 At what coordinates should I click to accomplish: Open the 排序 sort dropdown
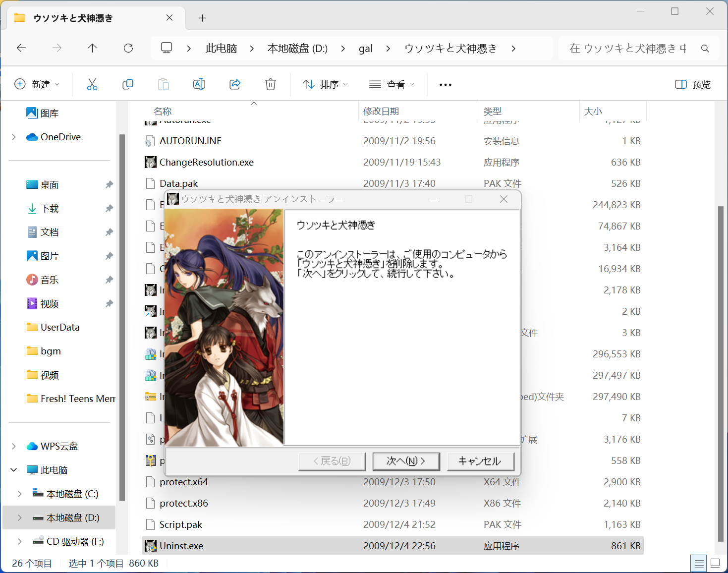[326, 84]
